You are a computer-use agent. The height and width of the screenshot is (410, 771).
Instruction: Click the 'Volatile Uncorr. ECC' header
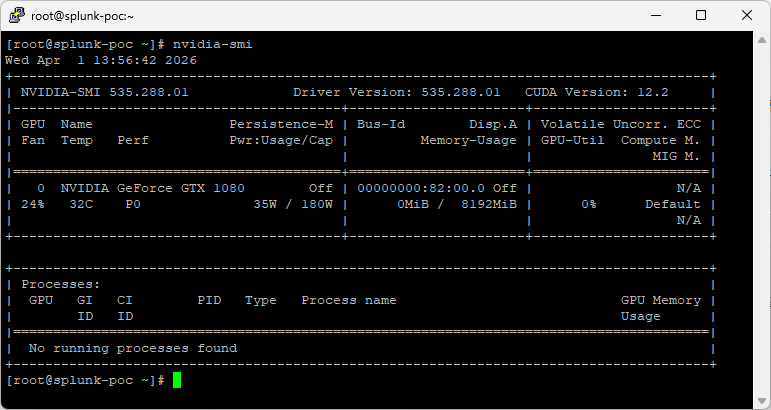621,124
